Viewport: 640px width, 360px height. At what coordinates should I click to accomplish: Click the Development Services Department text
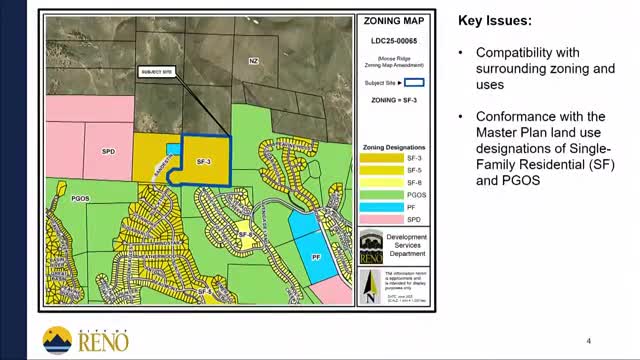click(x=407, y=245)
